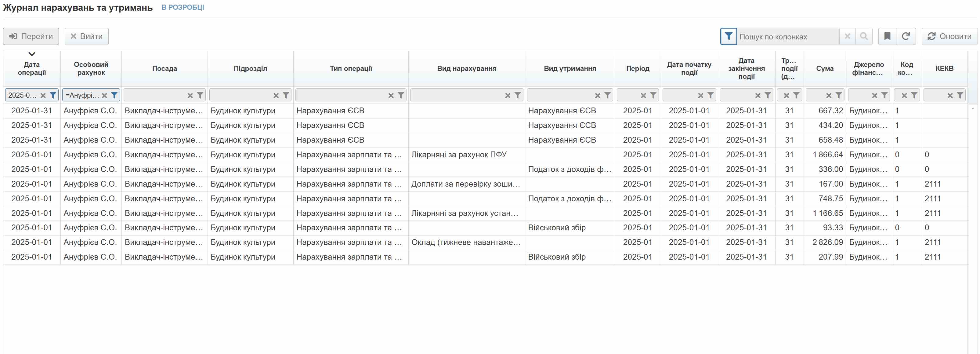Click the circular reload arrow icon
Screen dimensions: 980x354
(906, 36)
